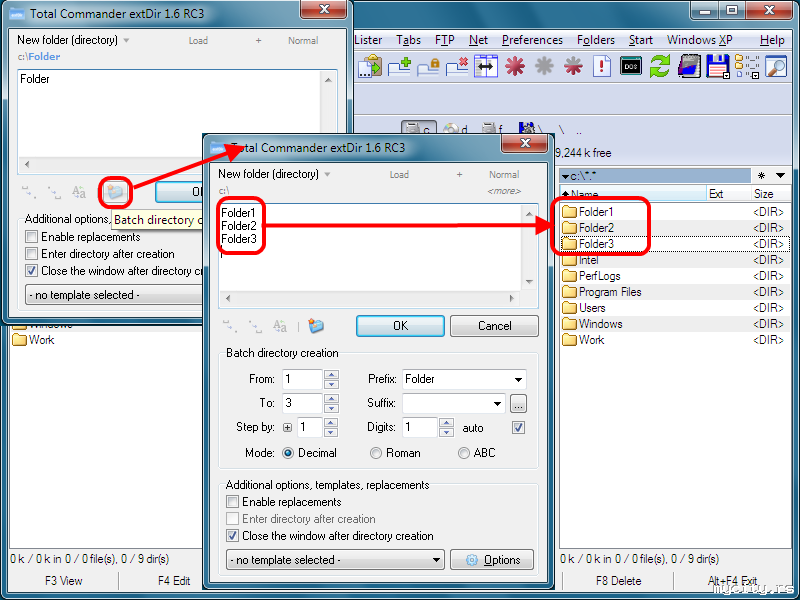Open the no template selected dropdown in back window
Screen dimensions: 800x600
[114, 295]
